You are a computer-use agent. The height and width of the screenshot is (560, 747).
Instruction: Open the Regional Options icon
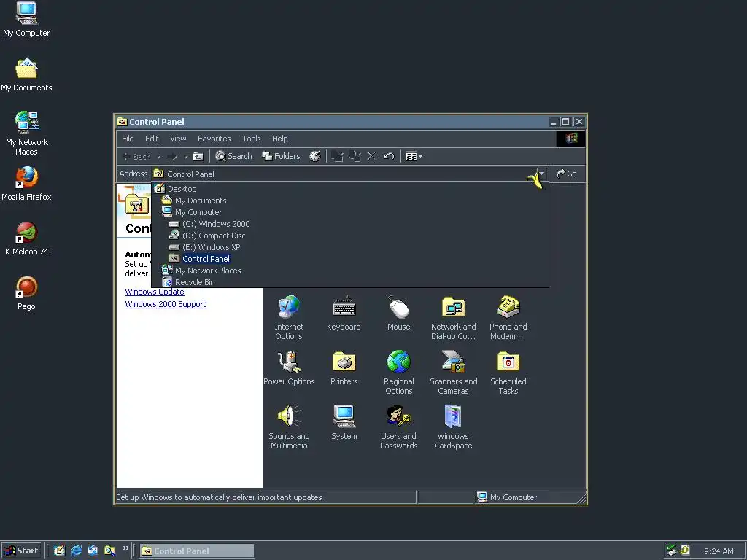click(398, 372)
